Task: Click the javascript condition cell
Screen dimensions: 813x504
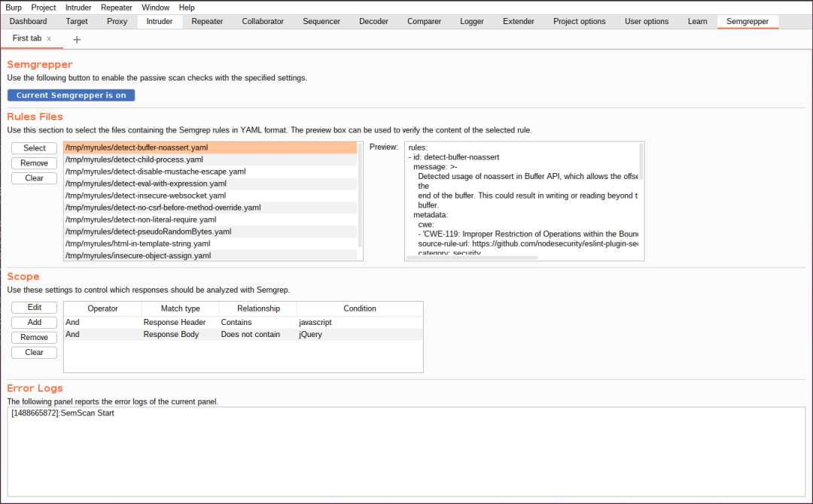Action: 360,322
